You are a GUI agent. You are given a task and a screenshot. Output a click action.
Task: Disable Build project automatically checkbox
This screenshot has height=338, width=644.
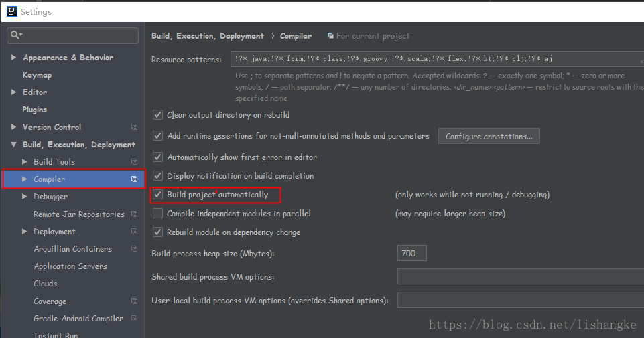pos(157,194)
